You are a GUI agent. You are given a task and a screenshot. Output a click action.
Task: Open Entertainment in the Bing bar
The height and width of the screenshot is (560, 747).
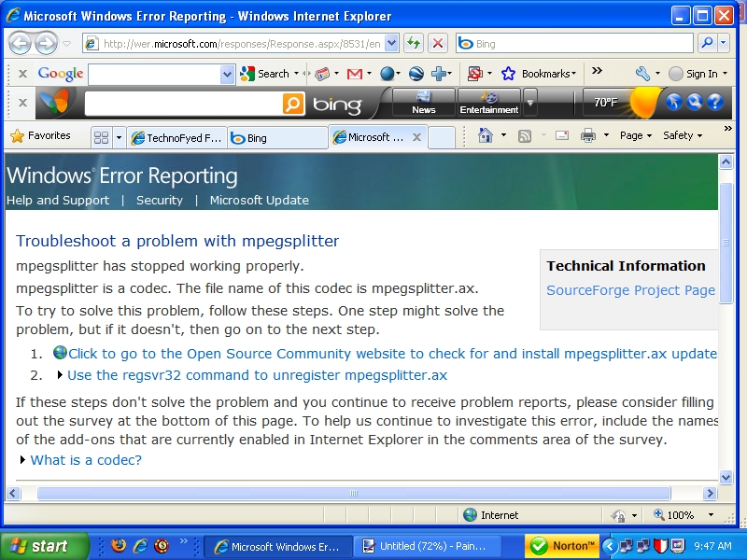[488, 103]
